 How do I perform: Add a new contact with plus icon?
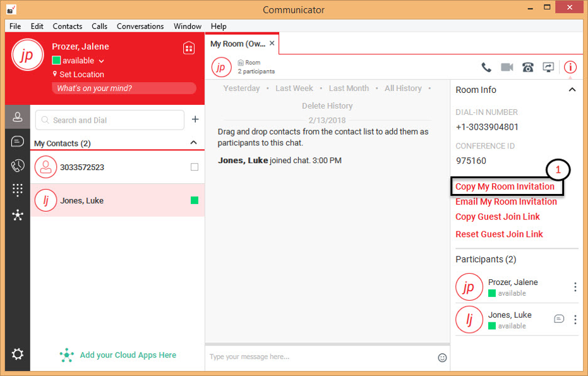(x=195, y=119)
